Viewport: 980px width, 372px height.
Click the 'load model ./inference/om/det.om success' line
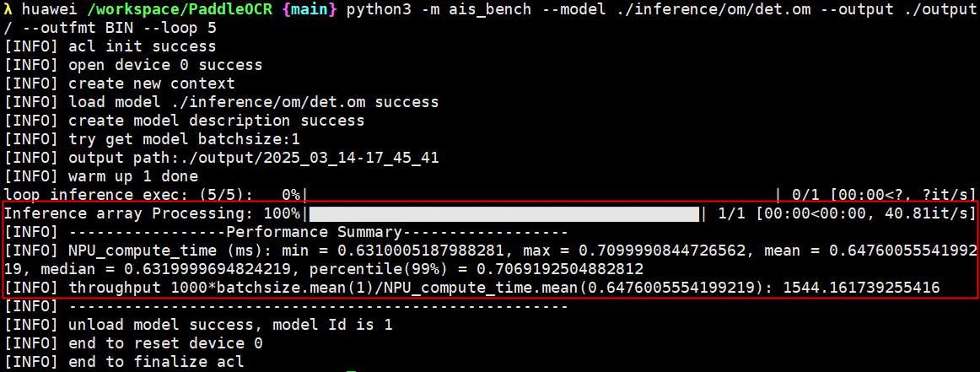253,102
